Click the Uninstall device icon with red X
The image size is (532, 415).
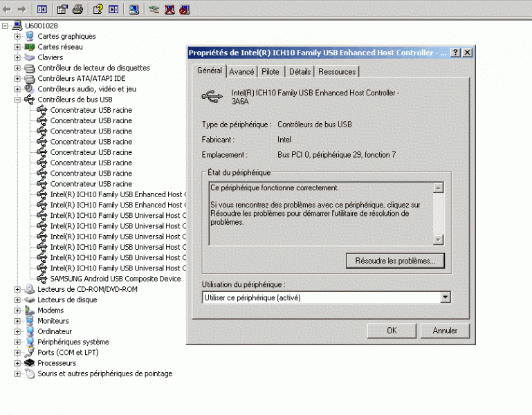click(169, 10)
